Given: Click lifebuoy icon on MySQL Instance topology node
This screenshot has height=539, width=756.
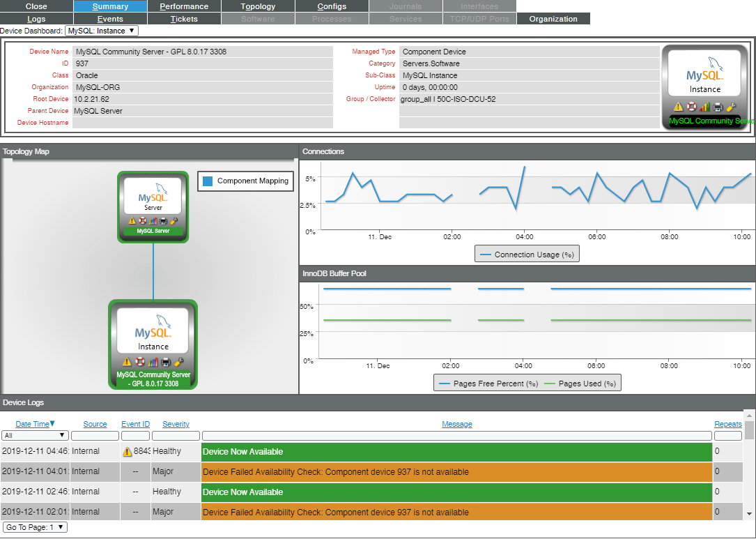Looking at the screenshot, I should coord(140,361).
